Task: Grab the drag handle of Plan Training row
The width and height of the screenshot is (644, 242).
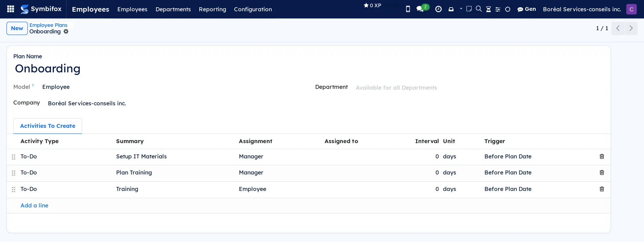Action: click(13, 173)
